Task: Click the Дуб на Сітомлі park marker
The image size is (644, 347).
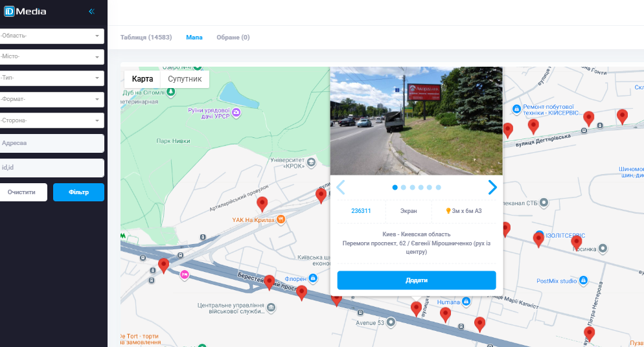Action: (171, 93)
